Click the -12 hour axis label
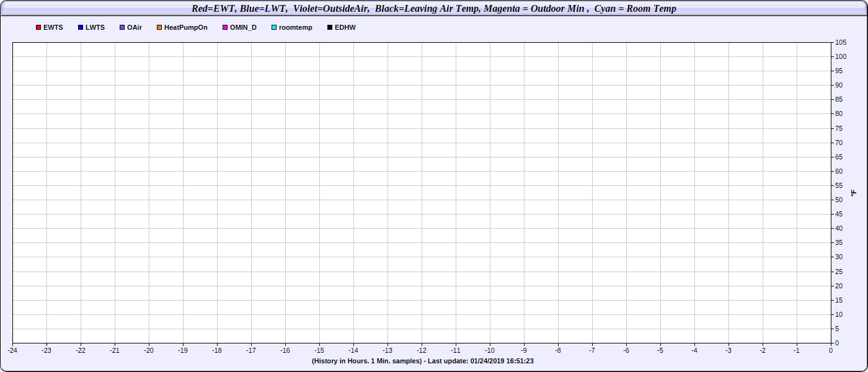The height and width of the screenshot is (372, 868). point(422,350)
